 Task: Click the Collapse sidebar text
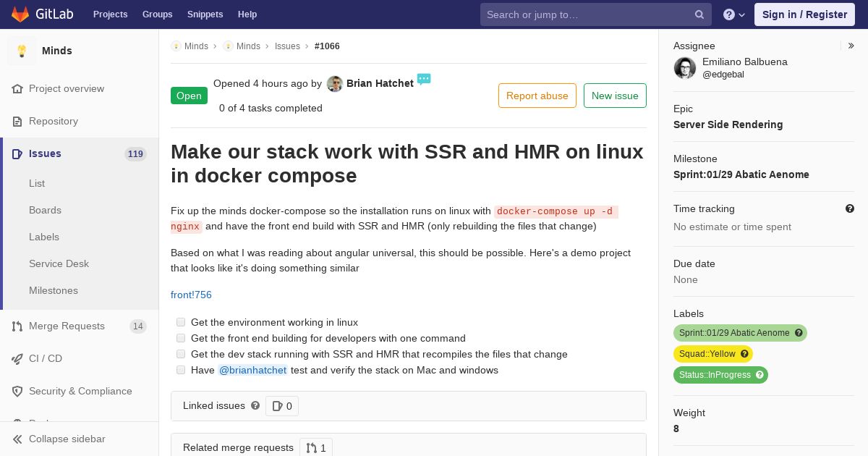coord(67,439)
